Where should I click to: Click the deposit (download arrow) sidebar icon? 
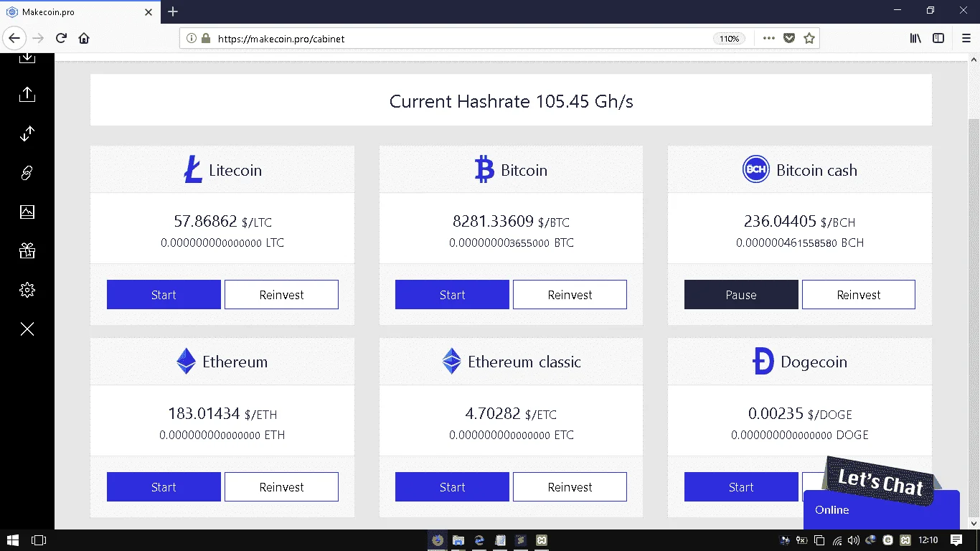point(27,57)
